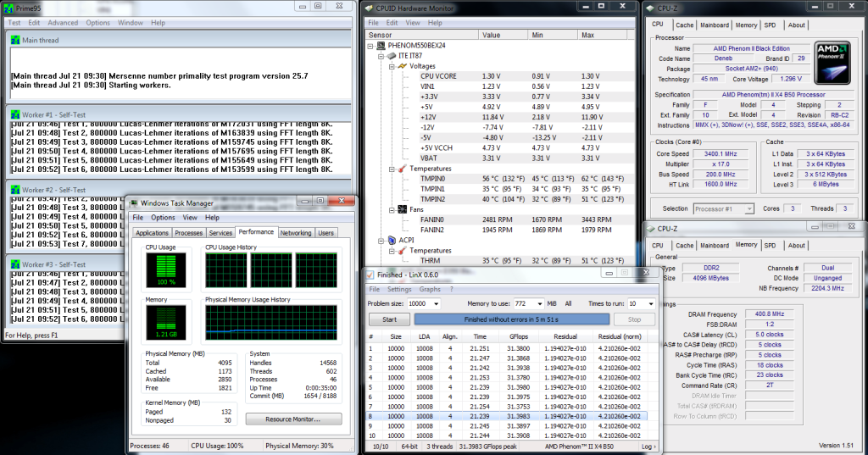The image size is (868, 455).
Task: Click the Main thread window icon in Prime95
Action: pos(15,41)
